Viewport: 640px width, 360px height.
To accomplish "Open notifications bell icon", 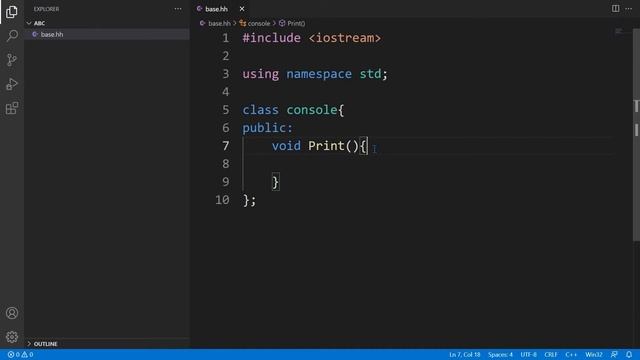I will (629, 354).
